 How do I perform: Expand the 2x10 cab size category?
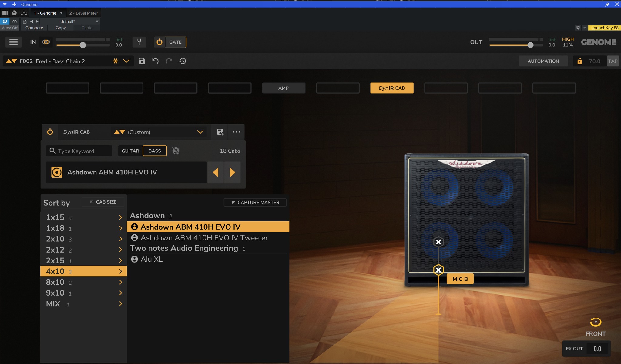coord(83,239)
